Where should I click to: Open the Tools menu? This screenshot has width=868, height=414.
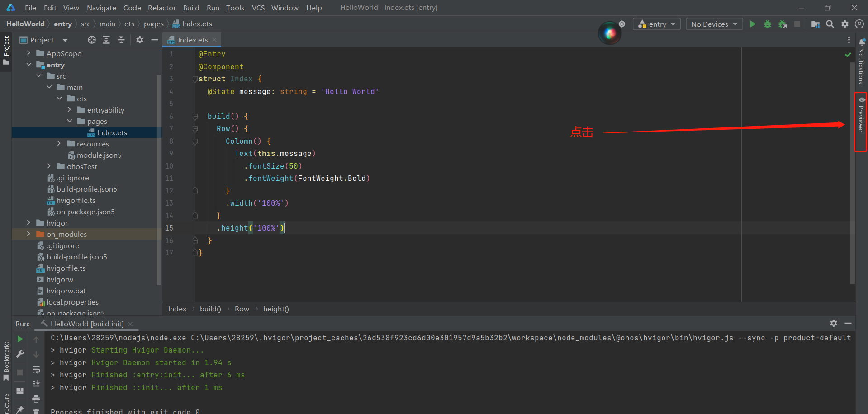tap(235, 8)
